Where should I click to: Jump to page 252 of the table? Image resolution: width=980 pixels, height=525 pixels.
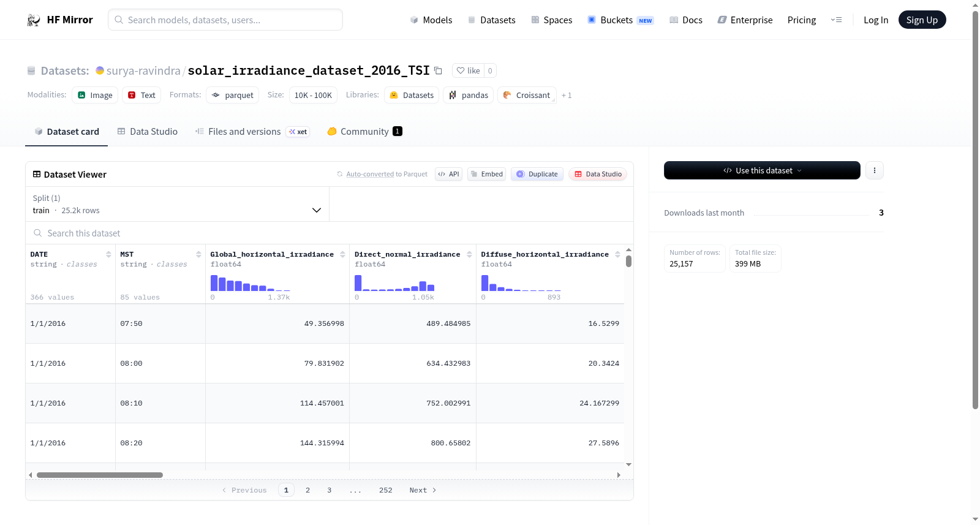(385, 490)
